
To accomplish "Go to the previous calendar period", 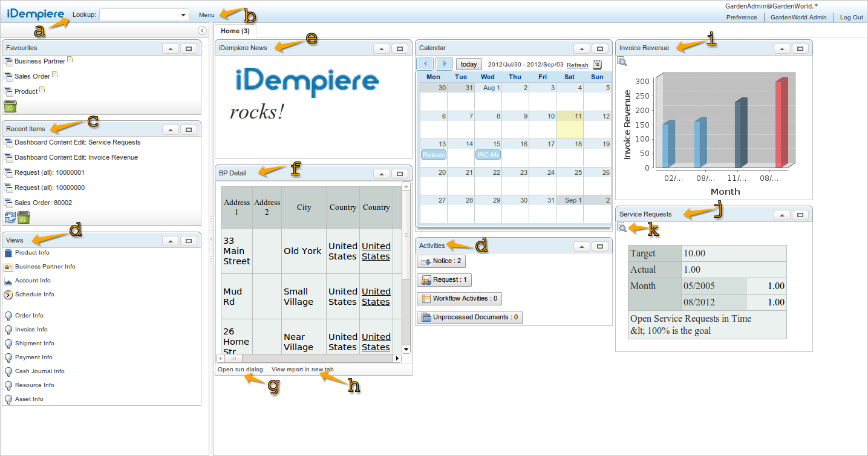I will pos(425,64).
